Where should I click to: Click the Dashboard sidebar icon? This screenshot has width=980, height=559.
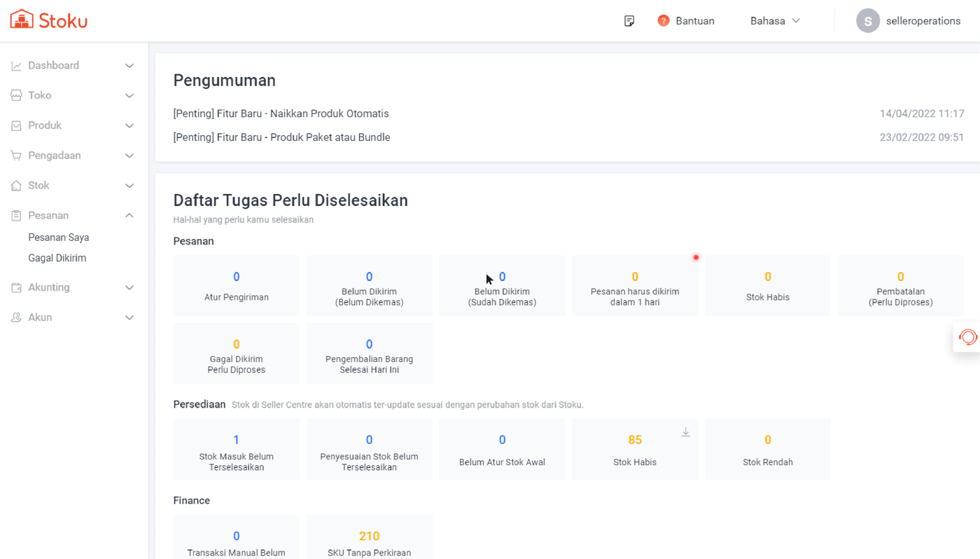15,65
